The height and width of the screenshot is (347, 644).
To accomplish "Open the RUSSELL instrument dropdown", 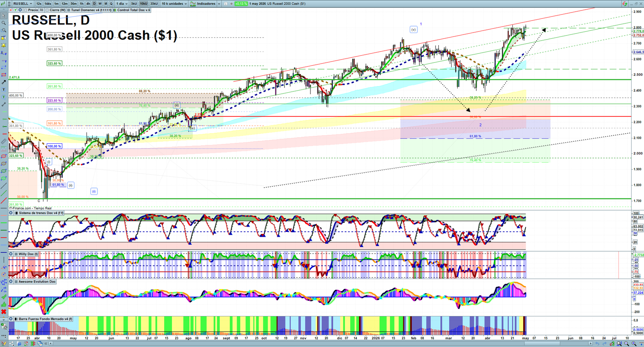I will pyautogui.click(x=23, y=4).
